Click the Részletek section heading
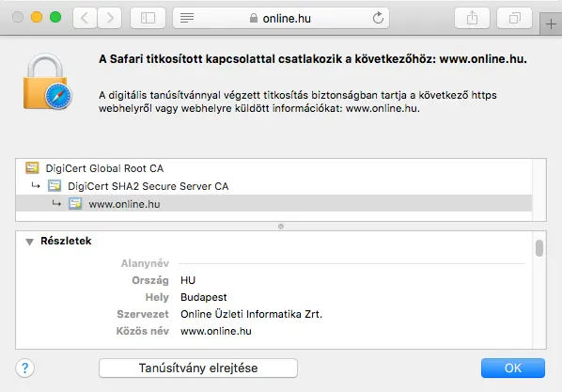The image size is (562, 392). click(66, 241)
